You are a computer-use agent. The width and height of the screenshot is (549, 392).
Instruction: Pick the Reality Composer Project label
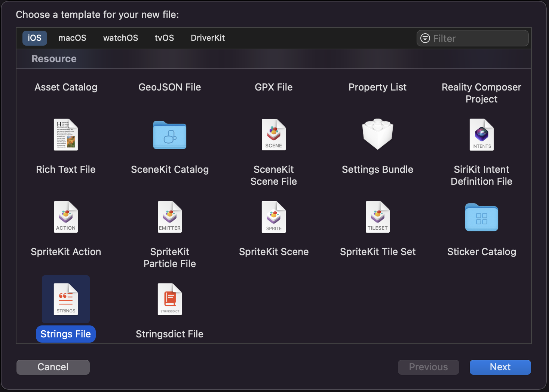482,93
